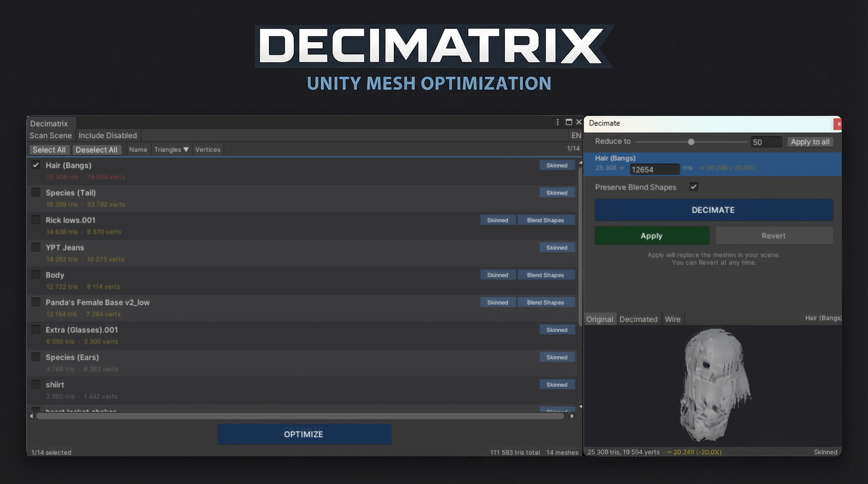Switch to the Decimated preview tab
Screen dimensions: 868x484
638,319
